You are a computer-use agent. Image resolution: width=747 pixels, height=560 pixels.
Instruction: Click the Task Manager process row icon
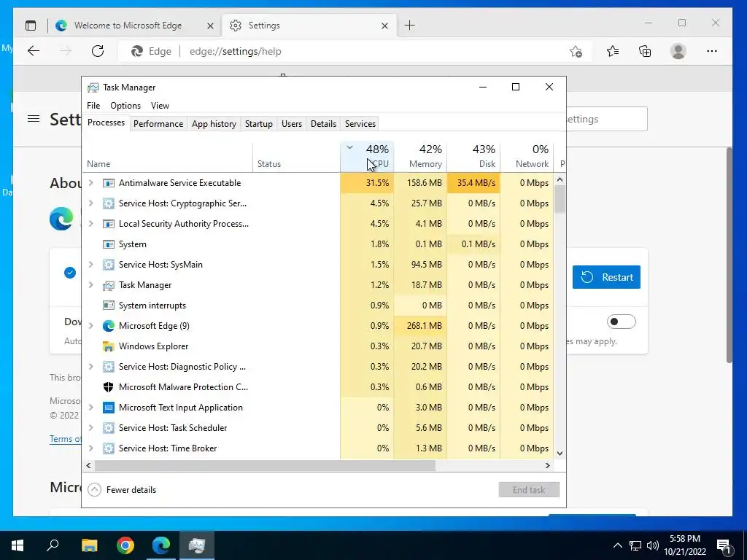pos(109,285)
